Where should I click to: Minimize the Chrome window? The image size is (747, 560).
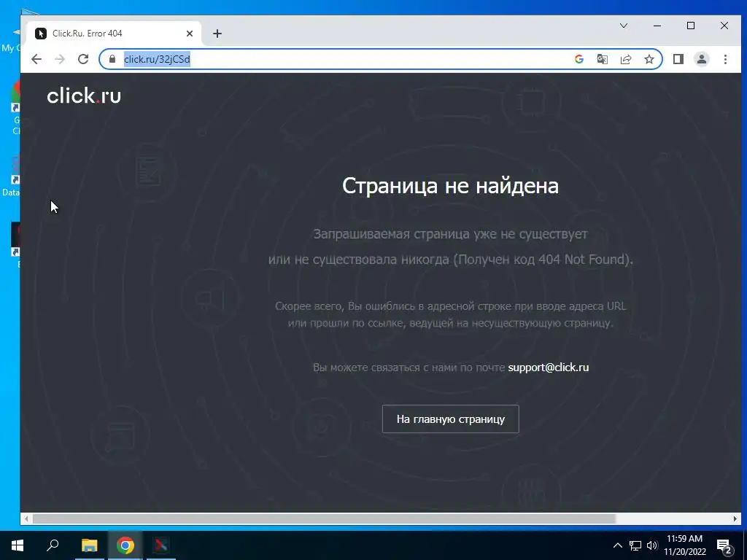point(657,26)
